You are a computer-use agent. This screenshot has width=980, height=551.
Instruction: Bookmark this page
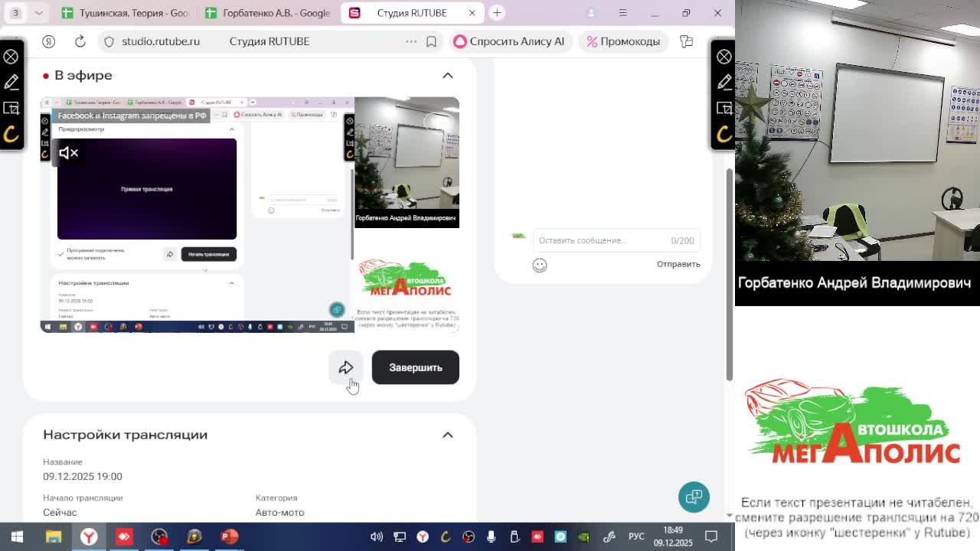point(431,41)
